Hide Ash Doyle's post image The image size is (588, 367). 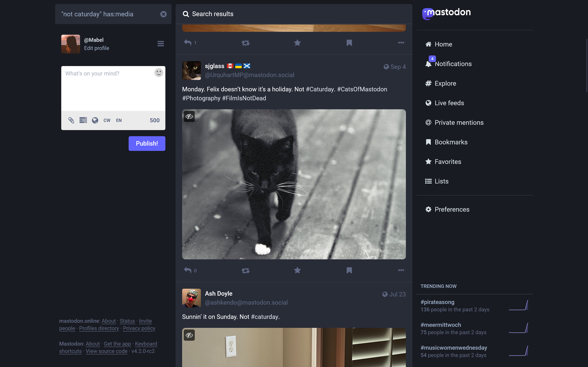click(189, 335)
